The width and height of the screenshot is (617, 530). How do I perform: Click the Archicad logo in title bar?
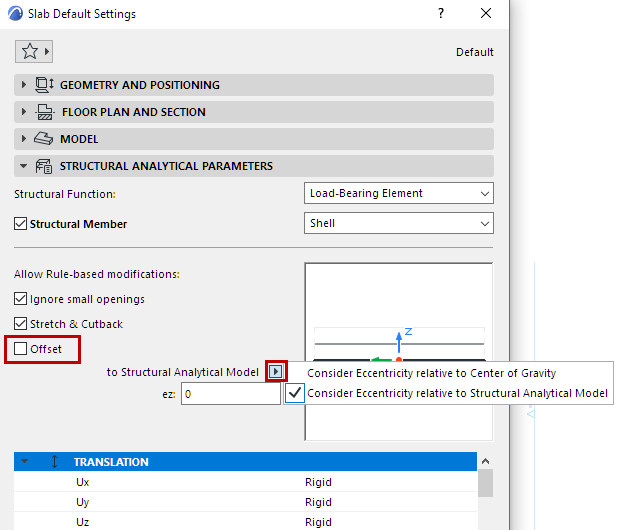coord(15,13)
